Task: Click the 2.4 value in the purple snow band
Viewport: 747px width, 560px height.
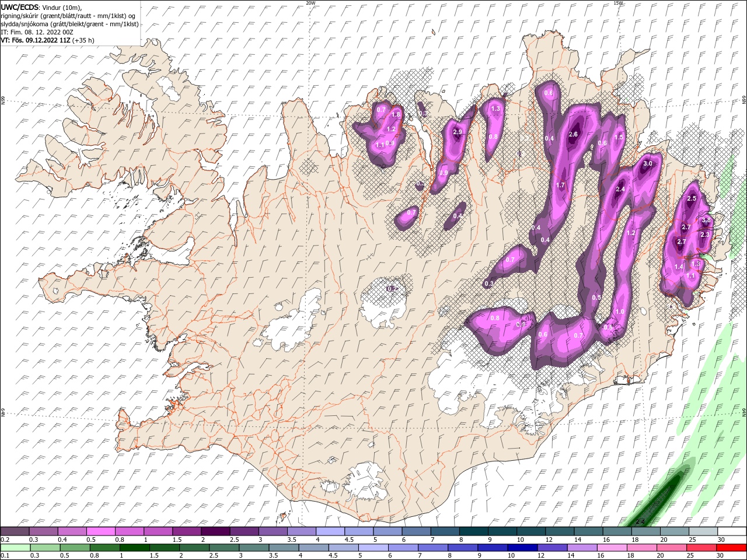Action: pyautogui.click(x=620, y=189)
